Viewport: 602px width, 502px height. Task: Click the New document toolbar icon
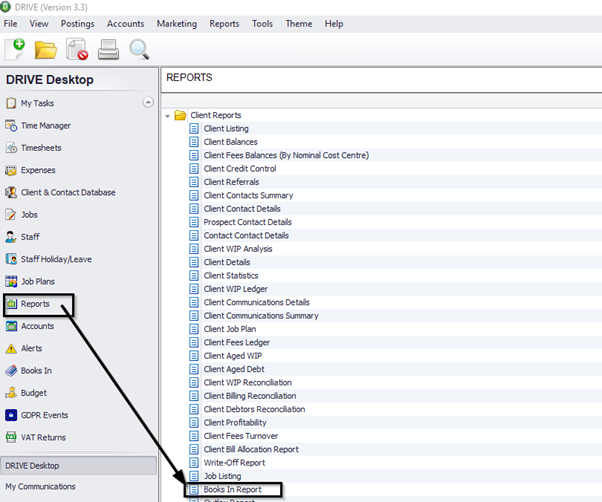click(x=15, y=49)
